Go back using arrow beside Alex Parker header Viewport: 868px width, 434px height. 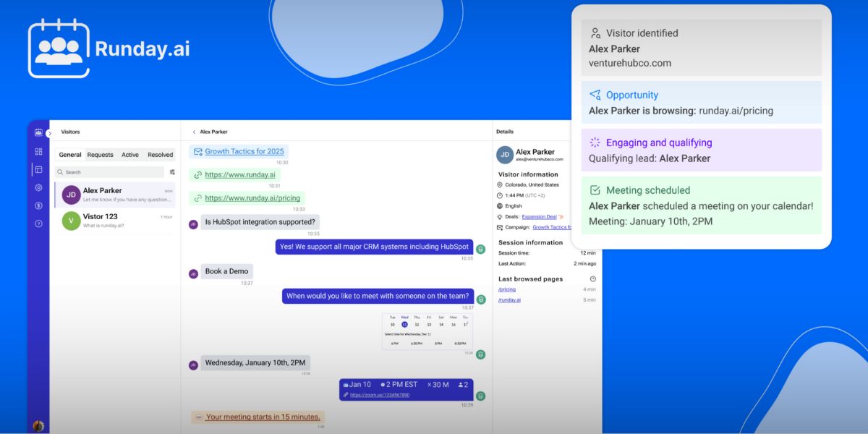[194, 132]
